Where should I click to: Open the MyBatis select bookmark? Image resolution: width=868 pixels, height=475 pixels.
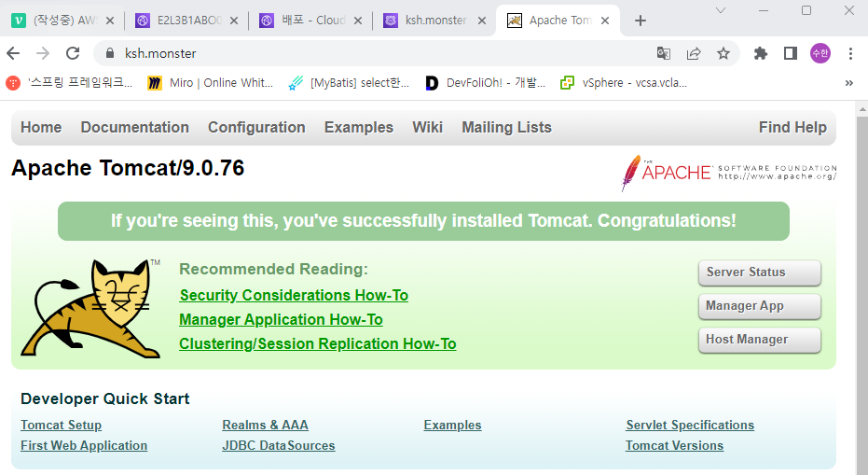[x=350, y=83]
